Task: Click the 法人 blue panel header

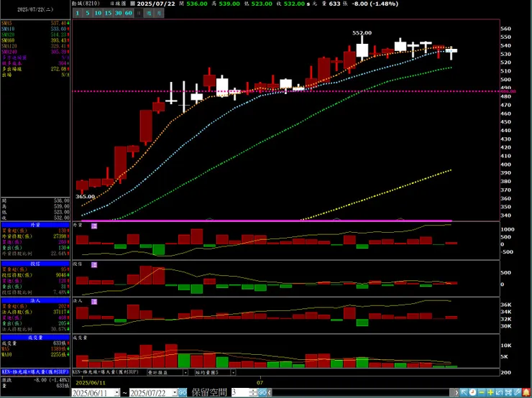Action: (35, 300)
